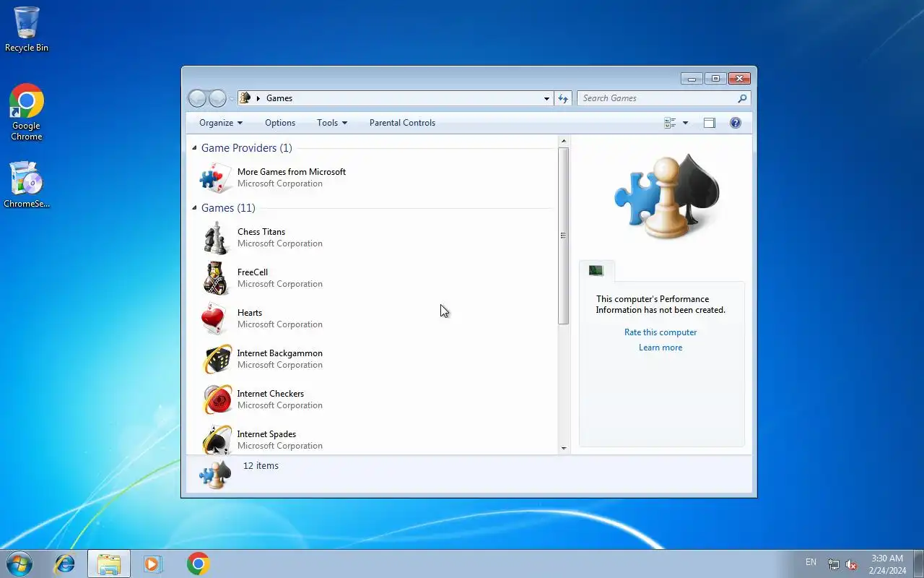The height and width of the screenshot is (578, 924).
Task: Select the ChromeSetup desktop icon
Action: point(27,184)
